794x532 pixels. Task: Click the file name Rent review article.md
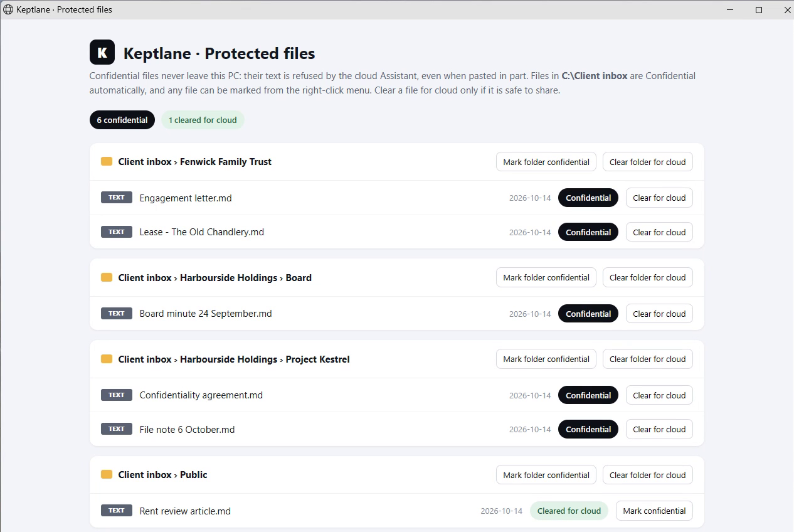click(x=185, y=511)
